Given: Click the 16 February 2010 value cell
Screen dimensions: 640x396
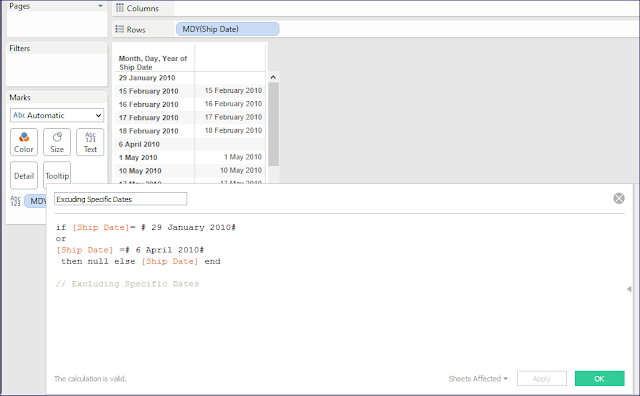Looking at the screenshot, I should click(x=233, y=104).
